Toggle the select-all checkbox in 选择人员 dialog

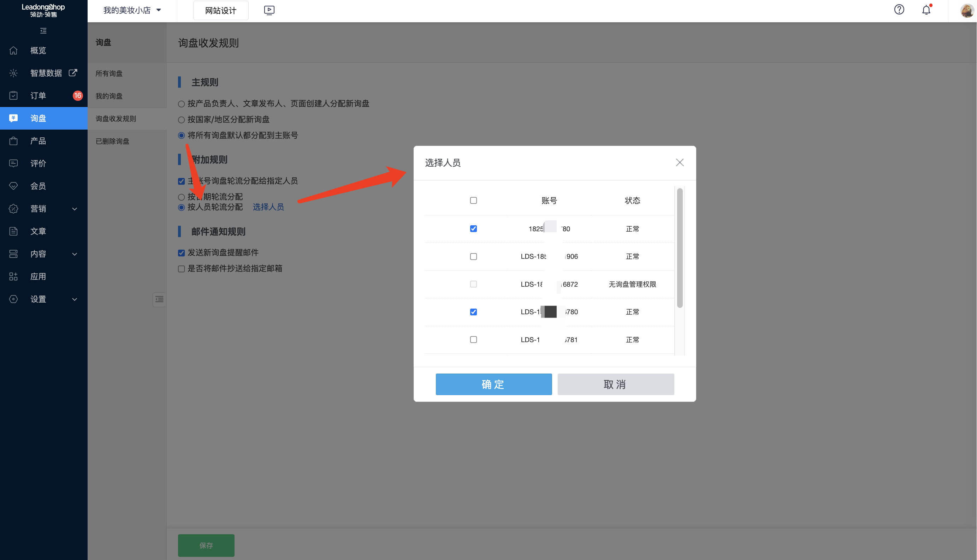(x=474, y=200)
